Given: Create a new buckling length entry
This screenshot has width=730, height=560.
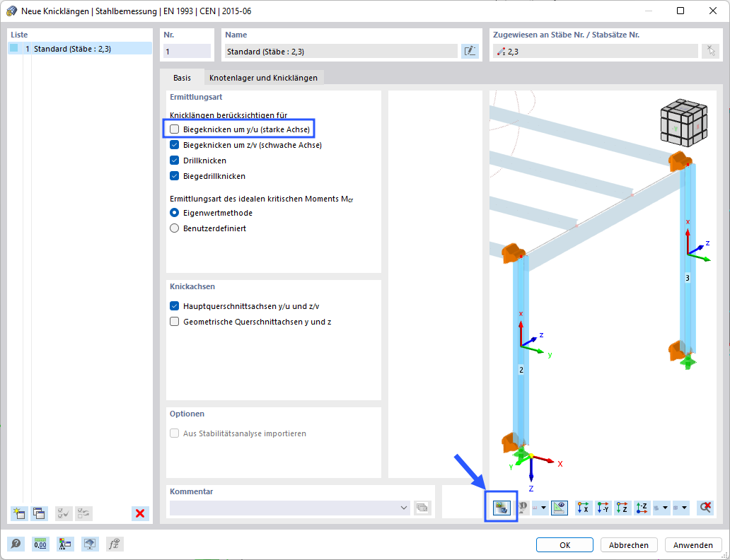Looking at the screenshot, I should (x=19, y=513).
